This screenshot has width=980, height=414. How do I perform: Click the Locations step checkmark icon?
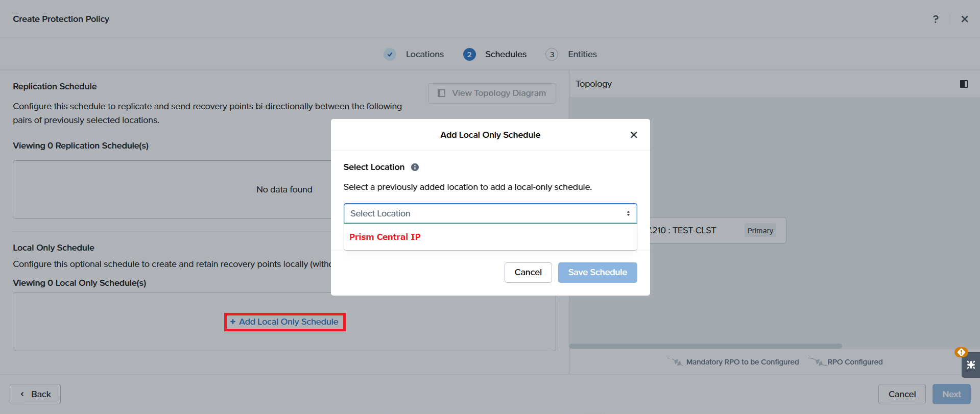coord(390,54)
